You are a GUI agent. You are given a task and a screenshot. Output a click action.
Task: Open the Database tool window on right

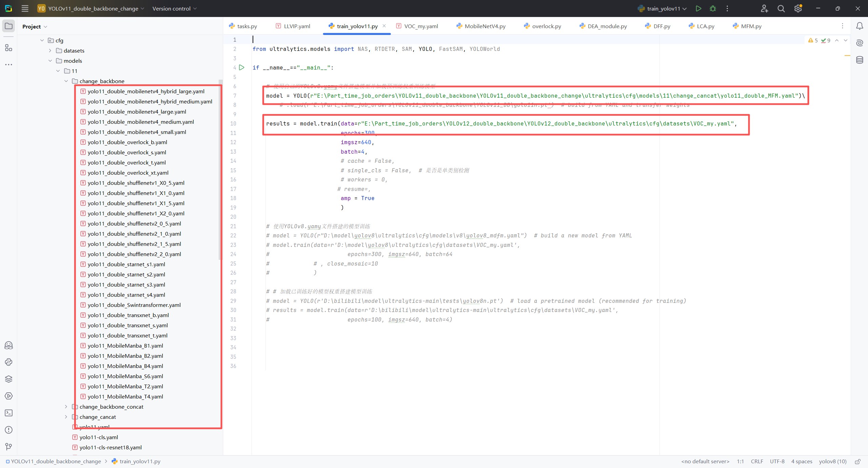click(860, 60)
